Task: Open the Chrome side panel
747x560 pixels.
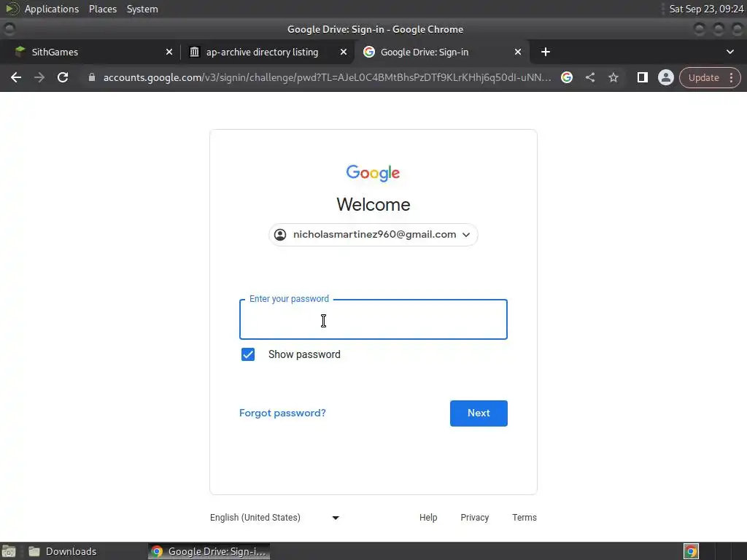Action: pyautogui.click(x=642, y=77)
